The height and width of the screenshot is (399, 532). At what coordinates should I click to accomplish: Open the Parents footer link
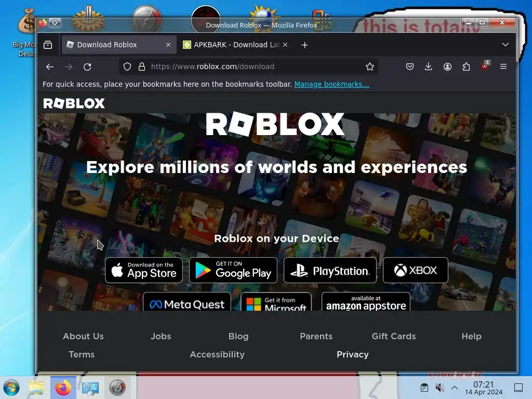(x=316, y=336)
